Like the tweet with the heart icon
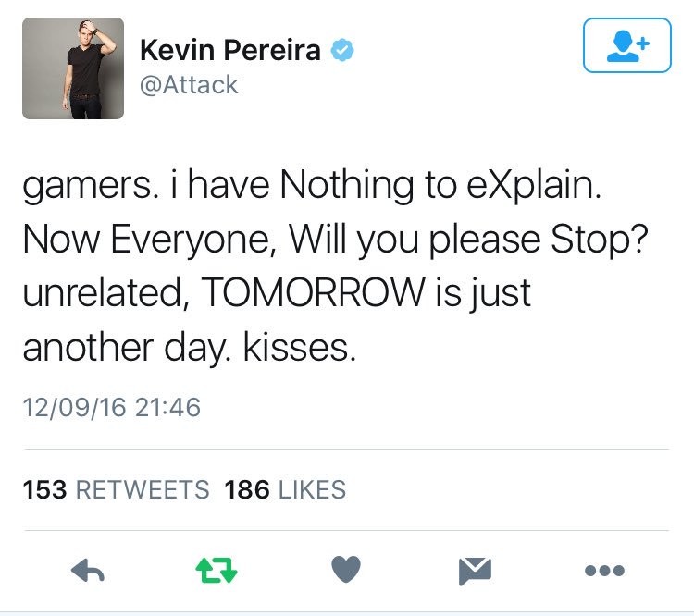 tap(346, 569)
